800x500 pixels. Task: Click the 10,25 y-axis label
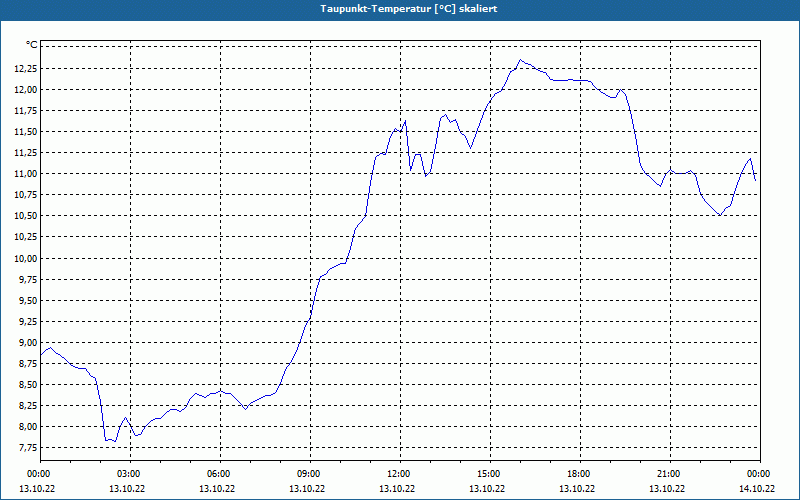[x=26, y=237]
